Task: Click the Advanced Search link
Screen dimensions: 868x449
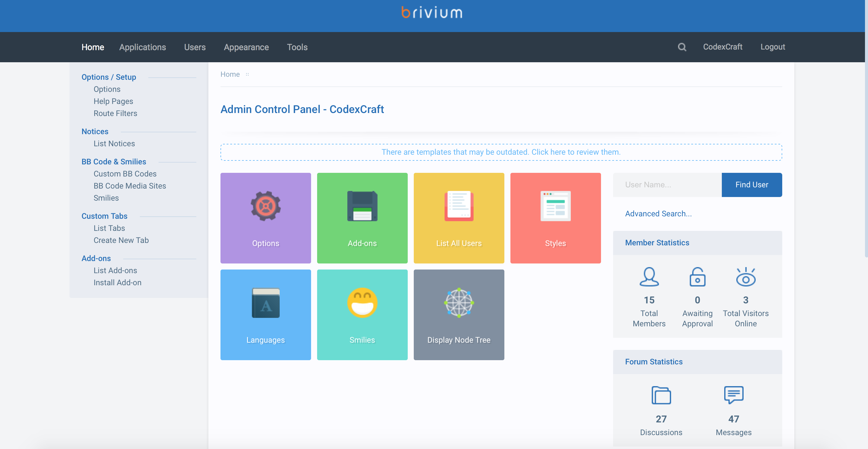Action: point(658,214)
